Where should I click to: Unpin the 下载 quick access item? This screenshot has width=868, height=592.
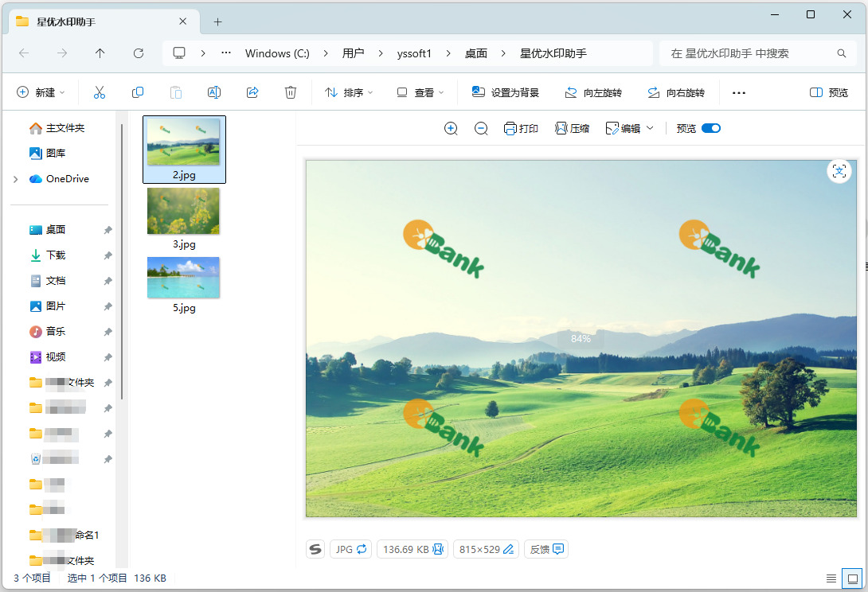[108, 255]
